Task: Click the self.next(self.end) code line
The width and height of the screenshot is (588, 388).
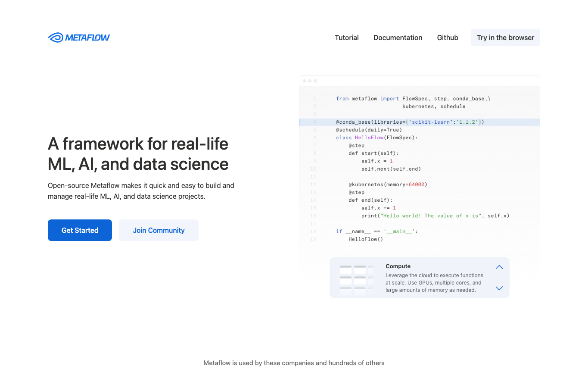Action: [391, 169]
